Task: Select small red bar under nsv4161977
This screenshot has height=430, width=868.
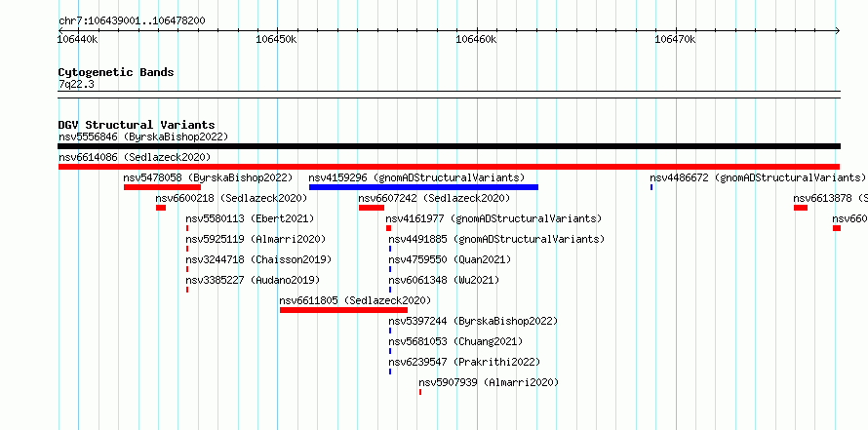Action: point(388,228)
